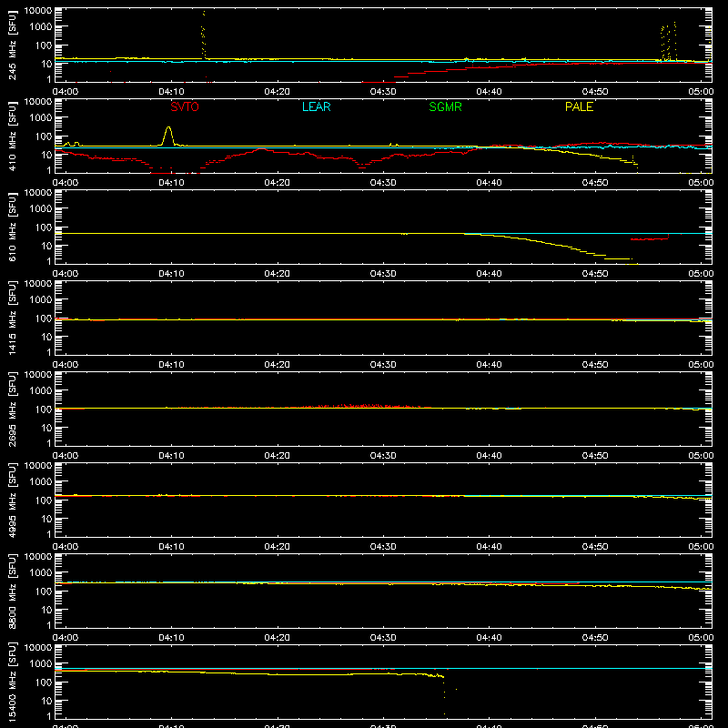Click the cyan LEAR station legend label

click(316, 106)
